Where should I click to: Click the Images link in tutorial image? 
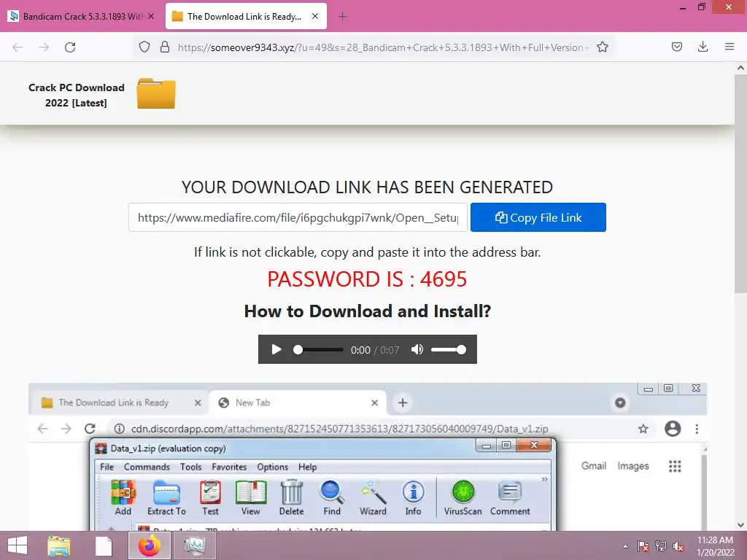pyautogui.click(x=633, y=466)
